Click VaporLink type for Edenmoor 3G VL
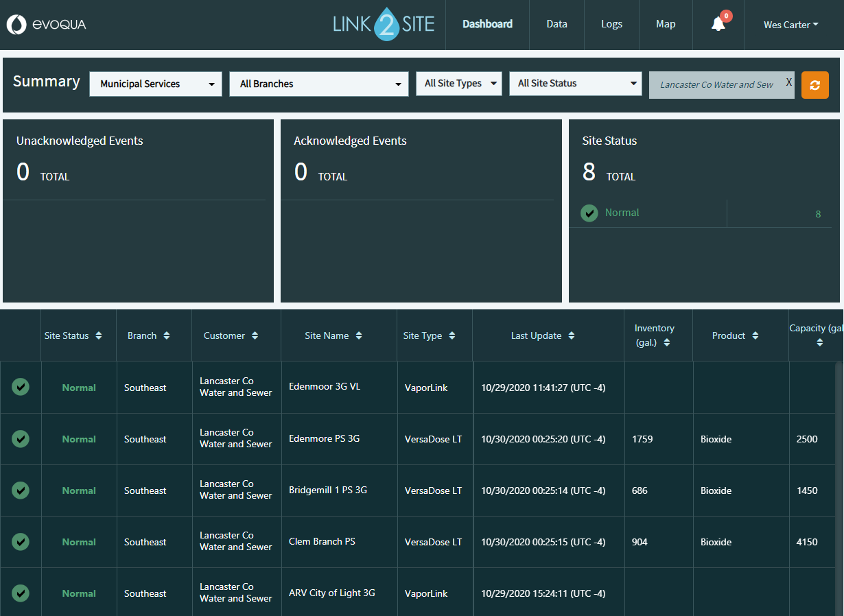Image resolution: width=844 pixels, height=616 pixels. 426,388
